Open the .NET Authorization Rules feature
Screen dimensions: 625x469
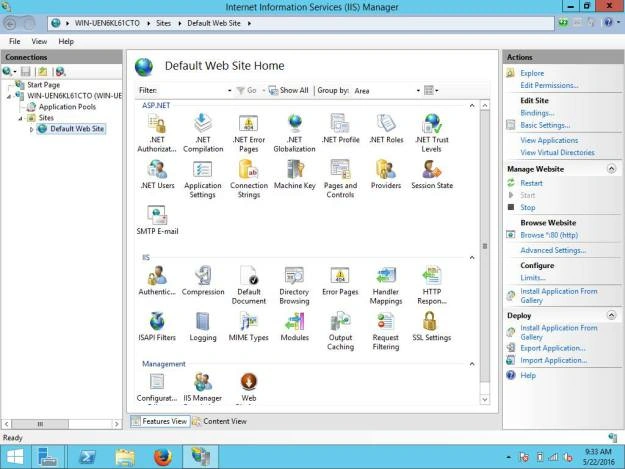pyautogui.click(x=157, y=133)
